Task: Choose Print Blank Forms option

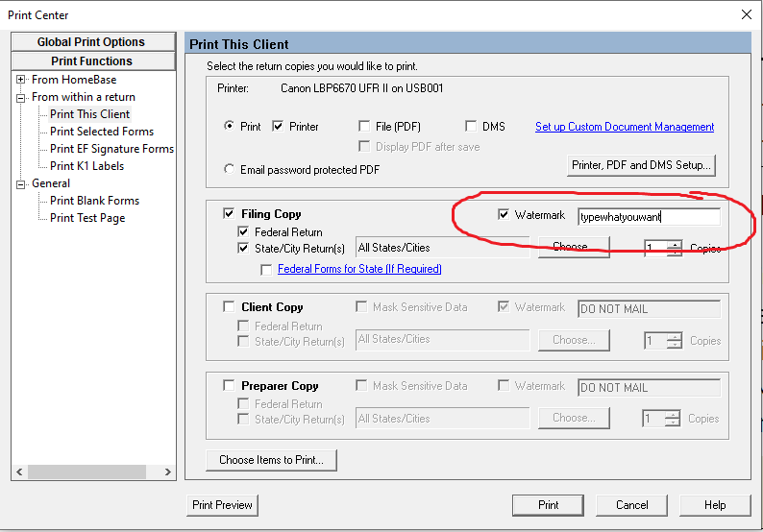Action: click(x=94, y=201)
